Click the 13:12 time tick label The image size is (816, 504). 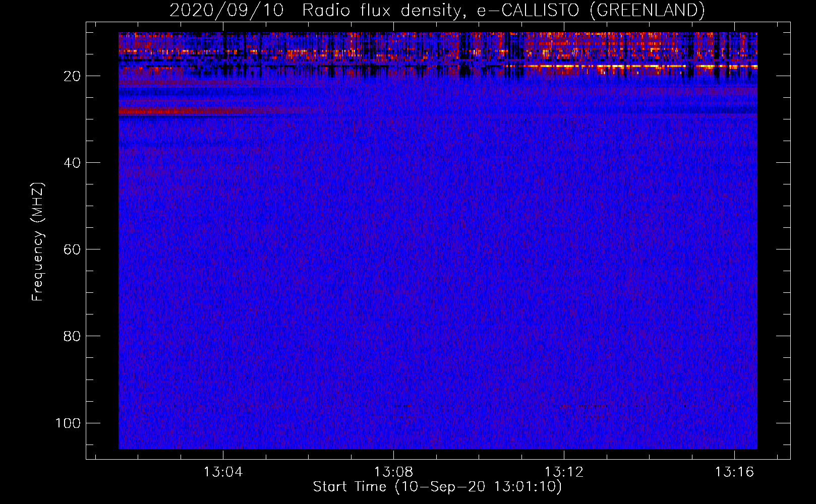pyautogui.click(x=564, y=472)
